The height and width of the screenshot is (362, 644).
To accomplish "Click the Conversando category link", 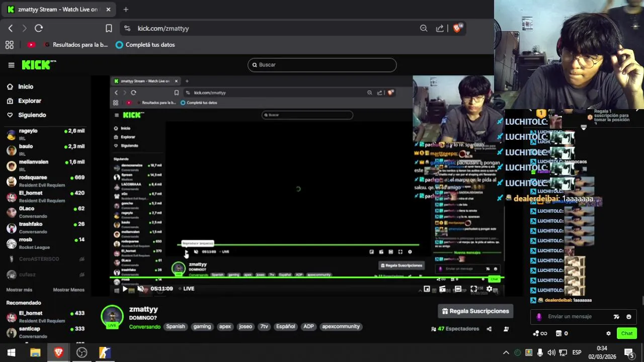I will pyautogui.click(x=144, y=327).
